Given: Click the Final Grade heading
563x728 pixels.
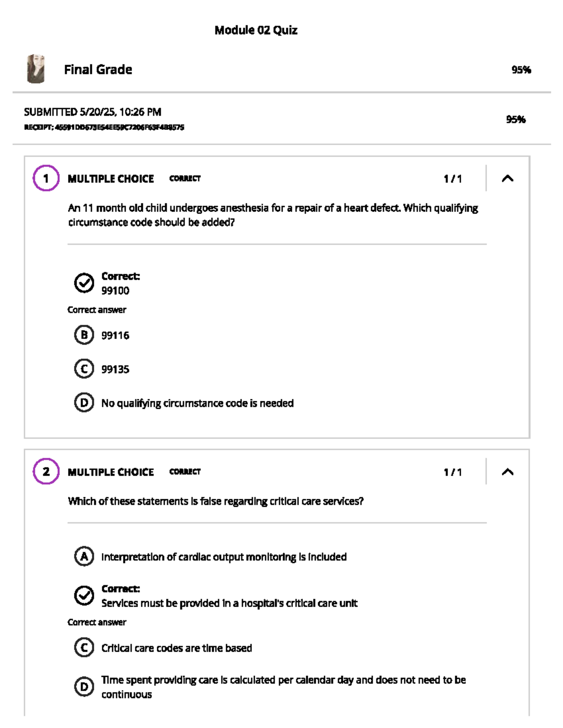Looking at the screenshot, I should click(x=98, y=69).
